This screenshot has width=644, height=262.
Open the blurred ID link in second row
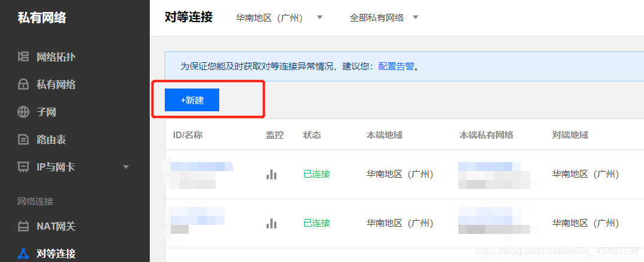pos(197,216)
